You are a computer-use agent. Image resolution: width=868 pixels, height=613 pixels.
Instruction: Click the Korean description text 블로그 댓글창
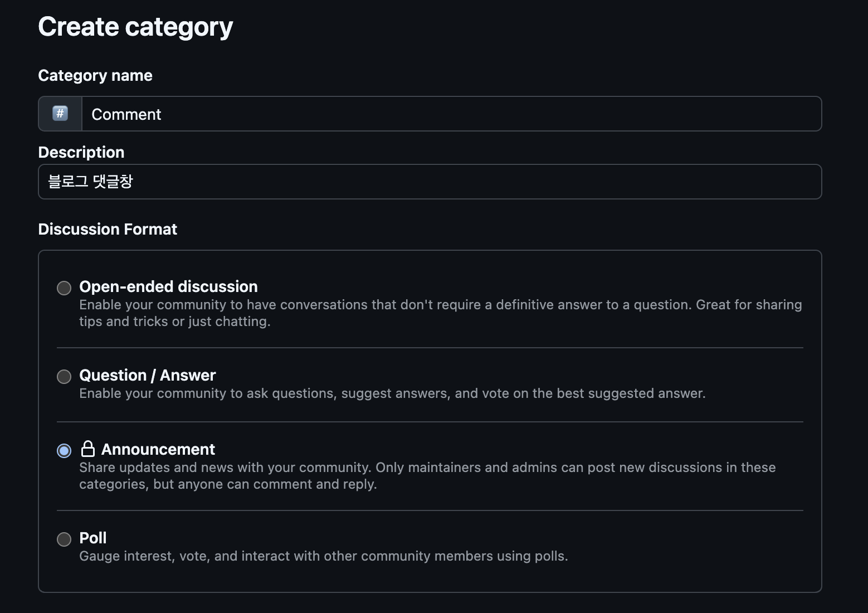89,182
